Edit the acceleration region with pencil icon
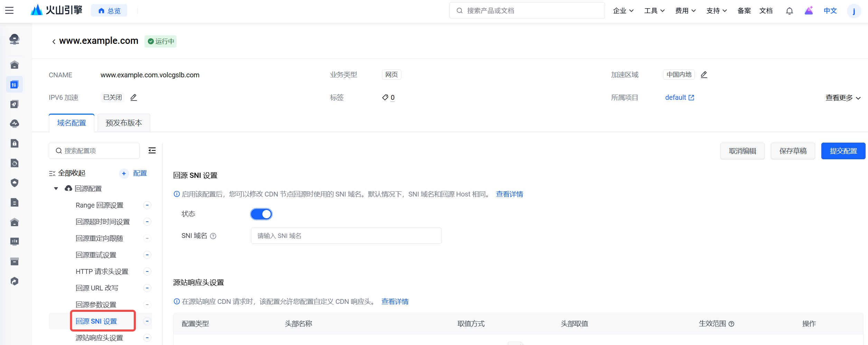Viewport: 868px width, 345px height. 704,75
